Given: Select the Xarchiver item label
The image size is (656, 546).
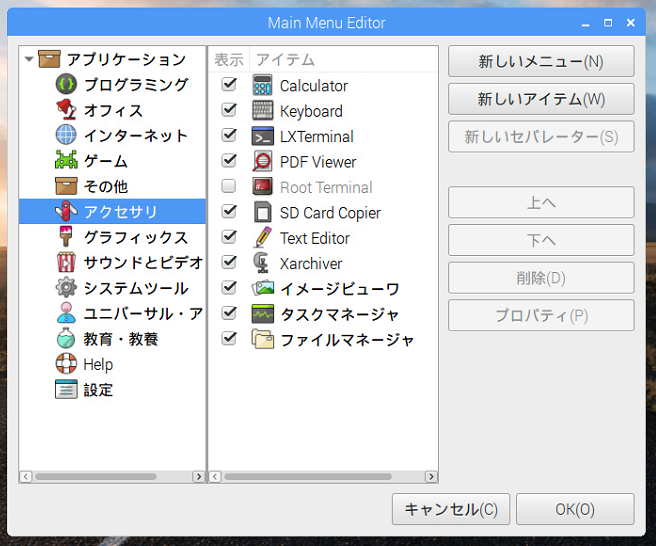Looking at the screenshot, I should 311,264.
